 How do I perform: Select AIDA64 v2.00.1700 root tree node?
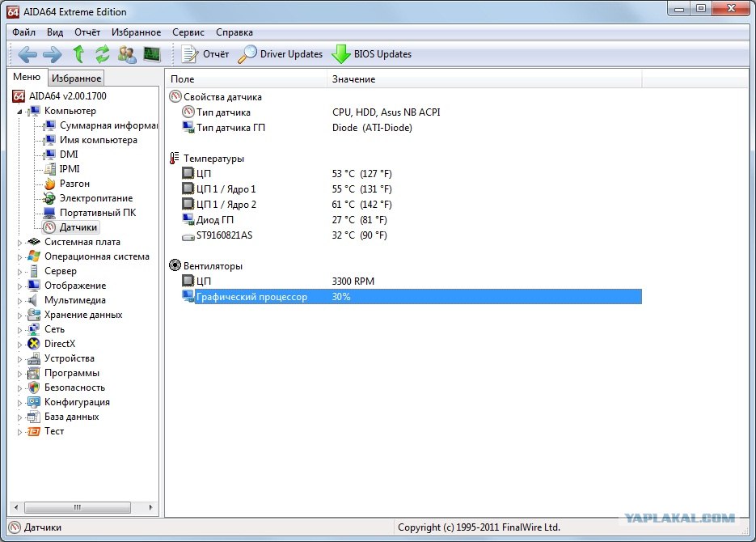[67, 96]
